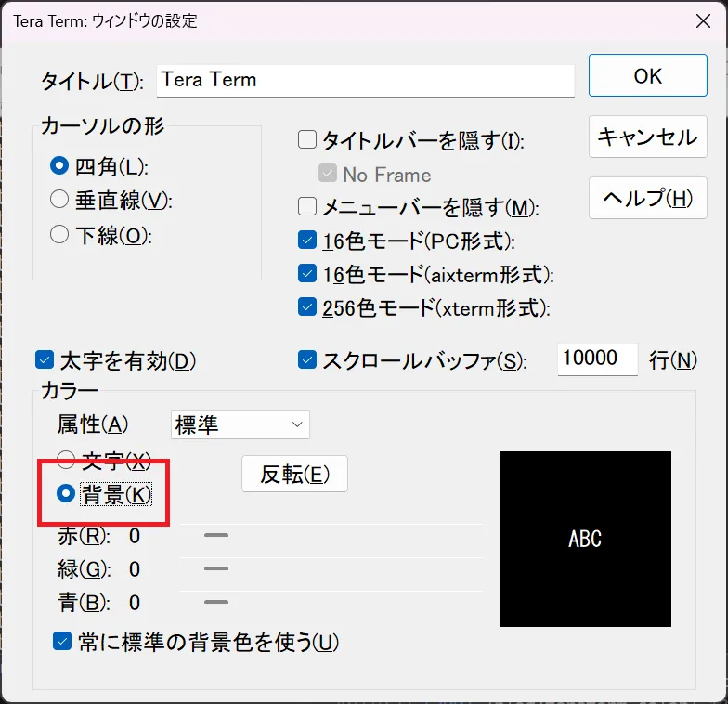Toggle 常に標準の背景色を使う(U) checkbox
The image size is (728, 704).
coord(62,641)
